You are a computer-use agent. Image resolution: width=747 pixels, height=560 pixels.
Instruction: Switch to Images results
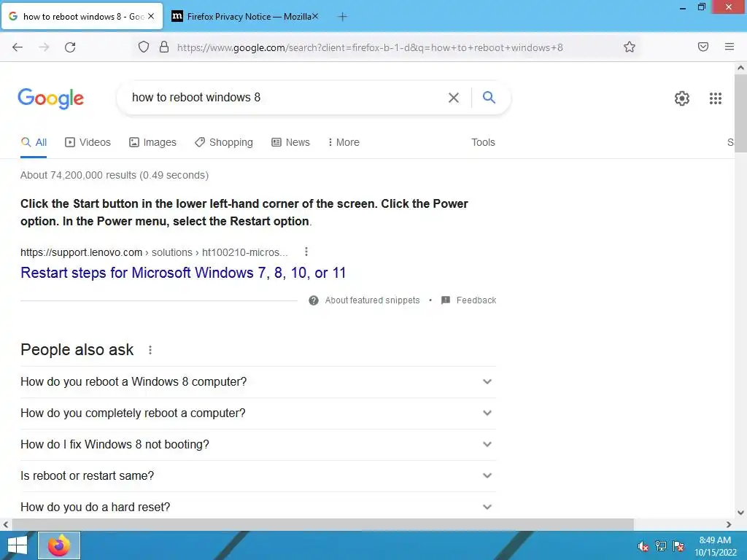152,142
